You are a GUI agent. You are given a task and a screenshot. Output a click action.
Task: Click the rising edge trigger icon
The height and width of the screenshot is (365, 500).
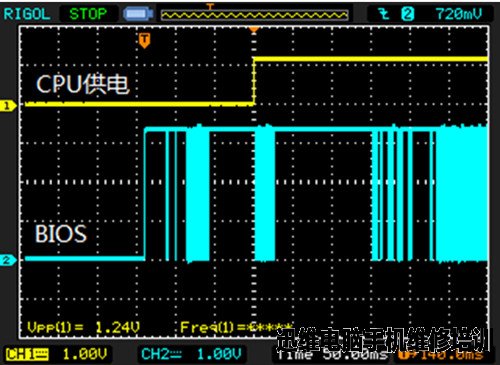coord(384,14)
